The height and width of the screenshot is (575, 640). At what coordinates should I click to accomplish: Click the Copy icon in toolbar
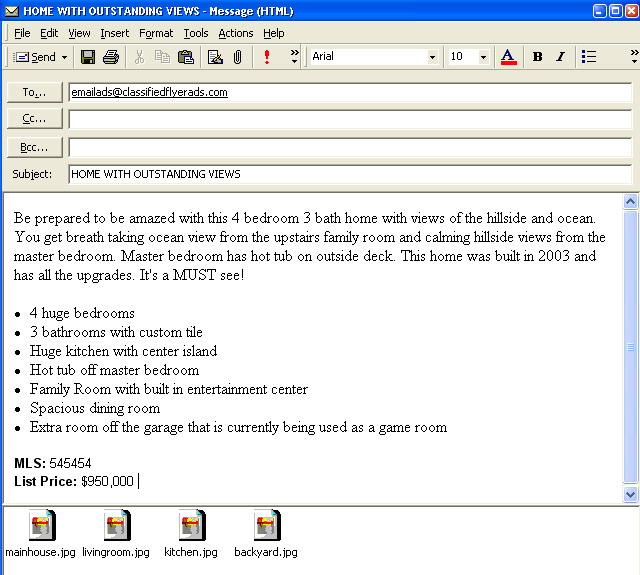pyautogui.click(x=162, y=57)
